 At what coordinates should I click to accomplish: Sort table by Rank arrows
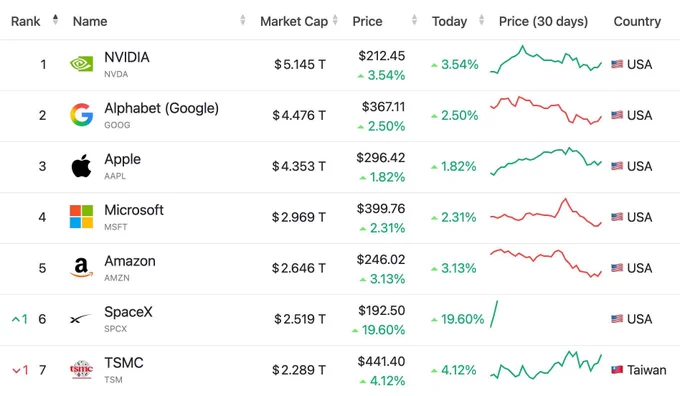coord(55,20)
